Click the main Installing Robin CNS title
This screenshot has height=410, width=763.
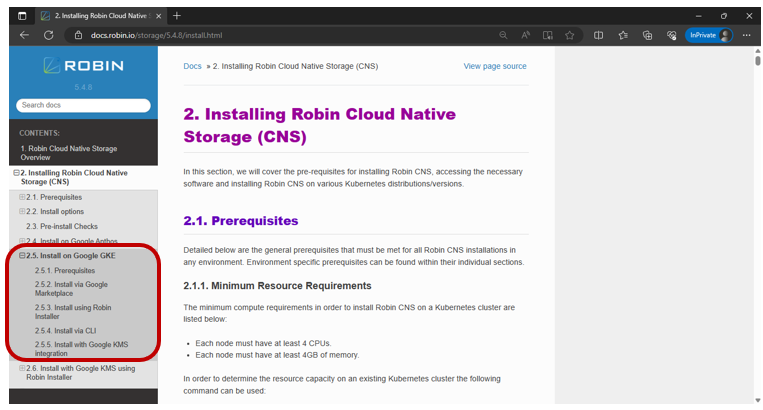click(320, 125)
